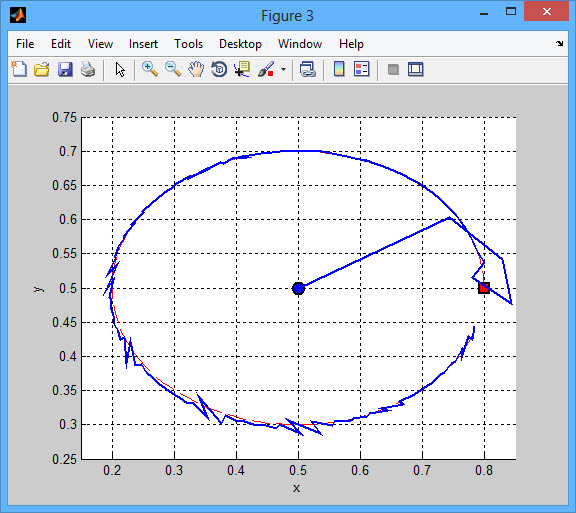Enable the Pan hand tool
The height and width of the screenshot is (513, 576).
(x=196, y=69)
